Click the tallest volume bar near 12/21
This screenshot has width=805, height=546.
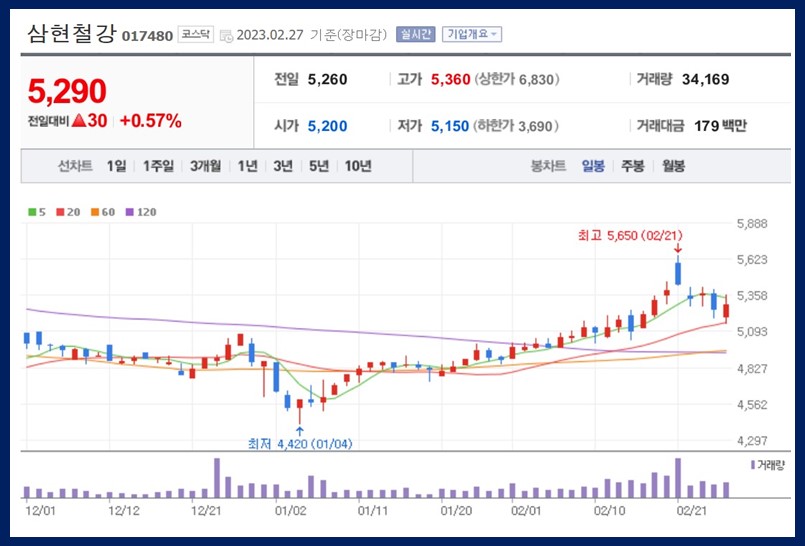coord(217,478)
